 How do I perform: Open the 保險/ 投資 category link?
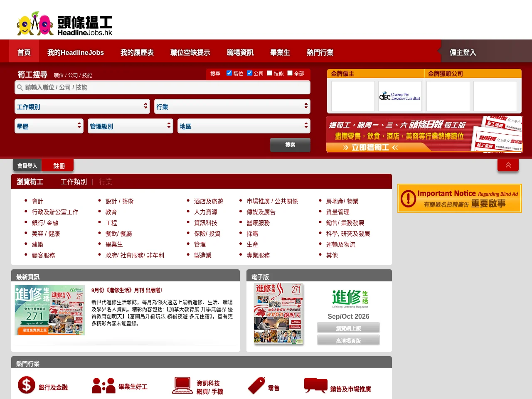click(207, 234)
